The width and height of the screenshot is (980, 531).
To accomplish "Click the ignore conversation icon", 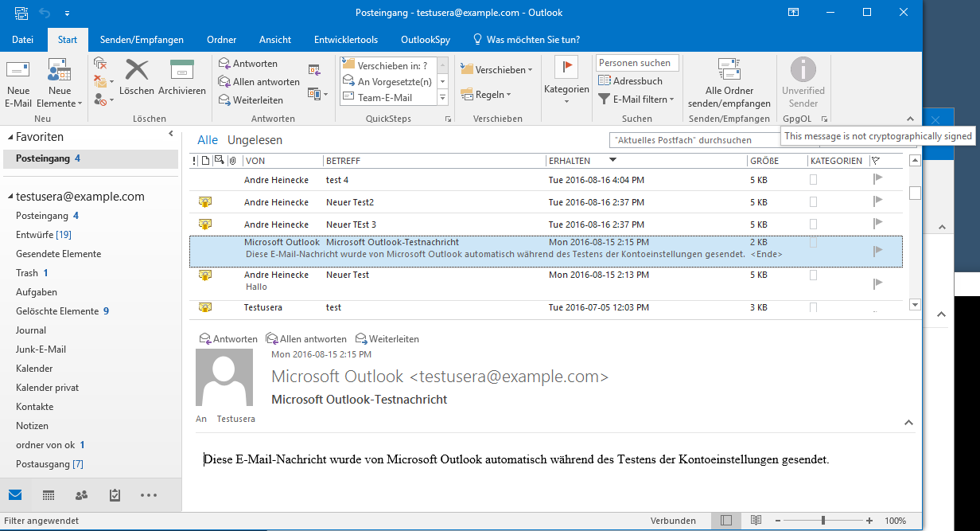I will click(x=99, y=63).
